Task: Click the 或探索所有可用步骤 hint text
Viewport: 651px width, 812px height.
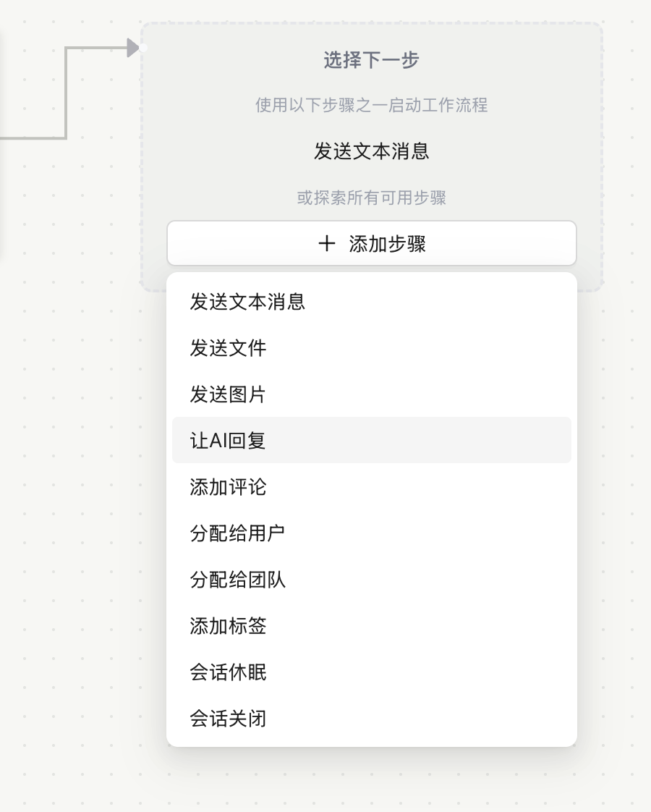Action: (371, 198)
